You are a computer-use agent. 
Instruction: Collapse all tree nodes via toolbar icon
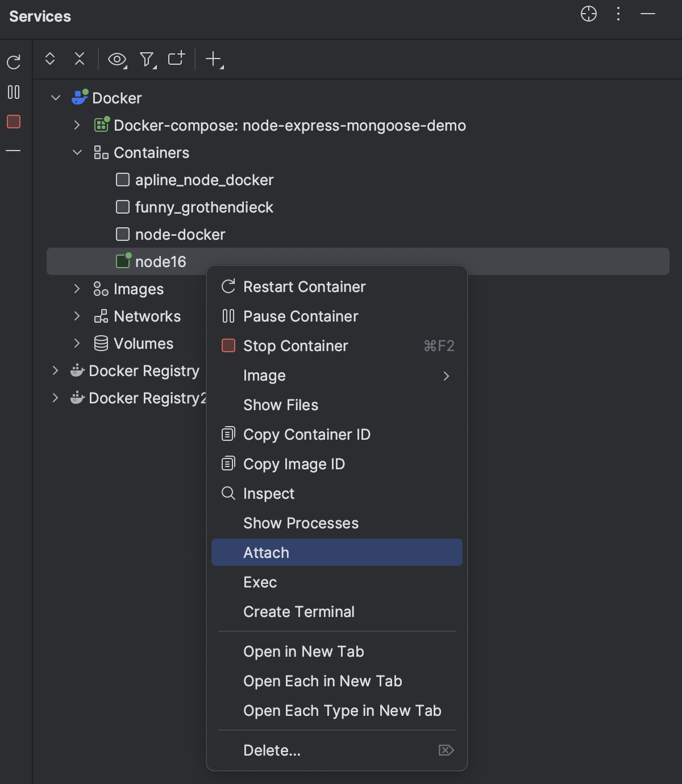(x=79, y=59)
